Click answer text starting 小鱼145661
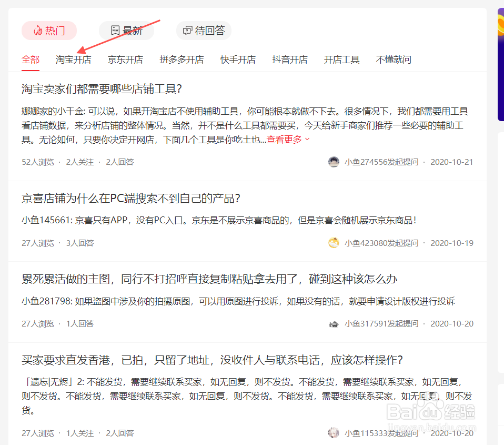The width and height of the screenshot is (504, 445). [x=219, y=221]
